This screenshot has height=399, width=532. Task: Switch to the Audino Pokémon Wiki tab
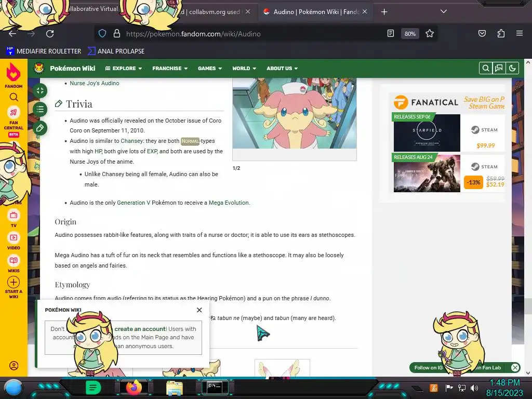click(x=314, y=12)
